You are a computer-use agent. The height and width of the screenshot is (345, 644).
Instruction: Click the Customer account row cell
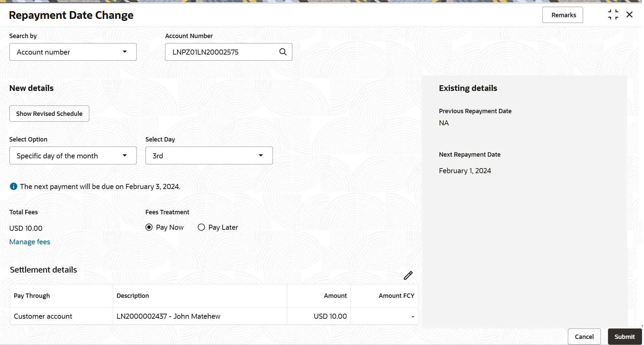[62, 316]
